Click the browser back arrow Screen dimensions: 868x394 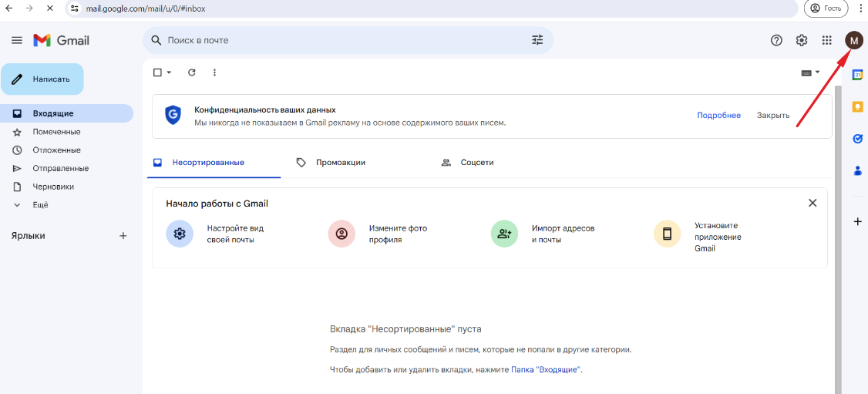coord(9,8)
